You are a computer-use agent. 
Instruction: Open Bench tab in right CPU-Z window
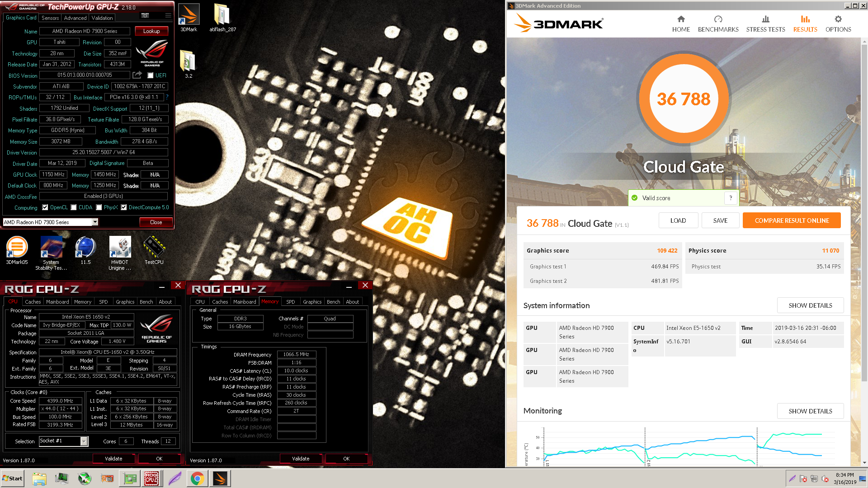(333, 302)
